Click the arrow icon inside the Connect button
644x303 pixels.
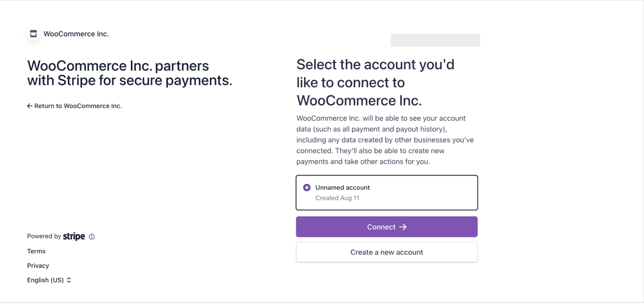404,227
